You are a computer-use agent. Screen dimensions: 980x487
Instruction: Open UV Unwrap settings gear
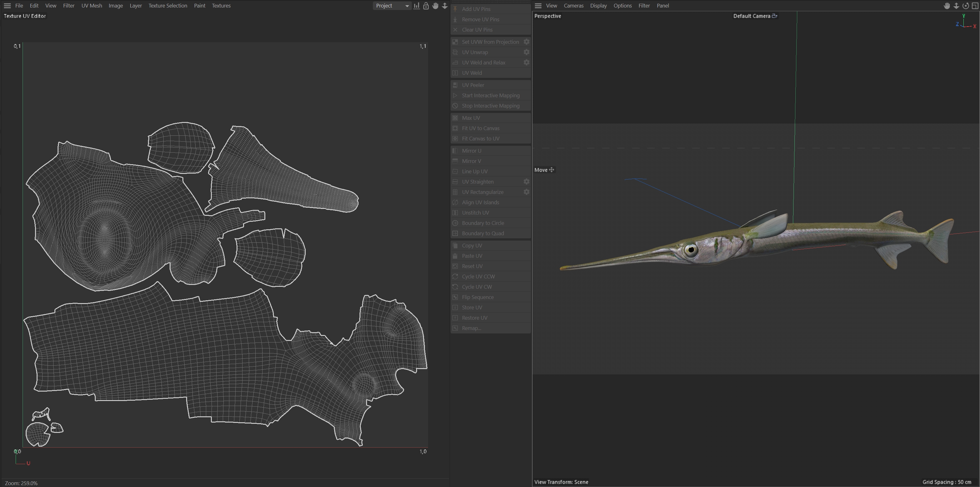click(527, 52)
